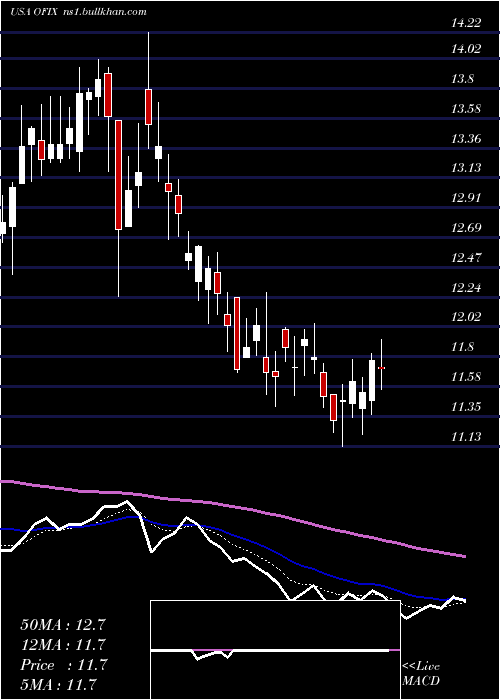Screen dimensions: 500x700
Task: Click the 11.8 price axis label
Action: click(462, 347)
